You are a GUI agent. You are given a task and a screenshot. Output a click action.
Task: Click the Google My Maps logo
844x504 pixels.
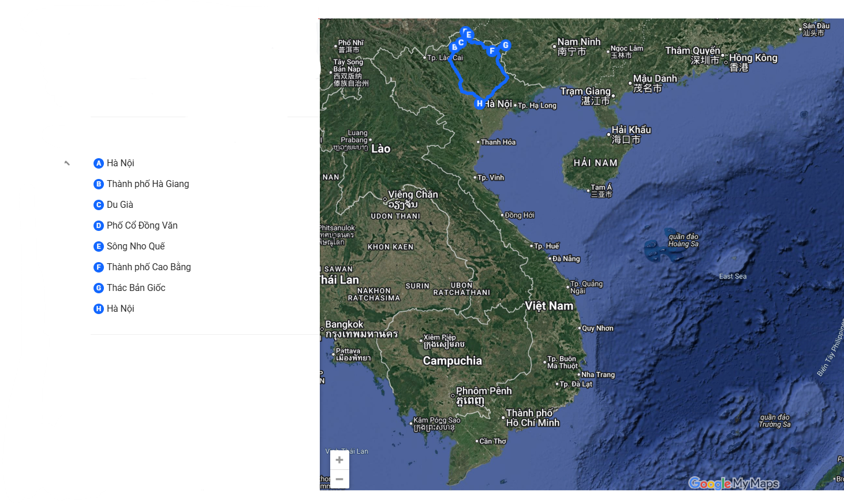tap(733, 484)
